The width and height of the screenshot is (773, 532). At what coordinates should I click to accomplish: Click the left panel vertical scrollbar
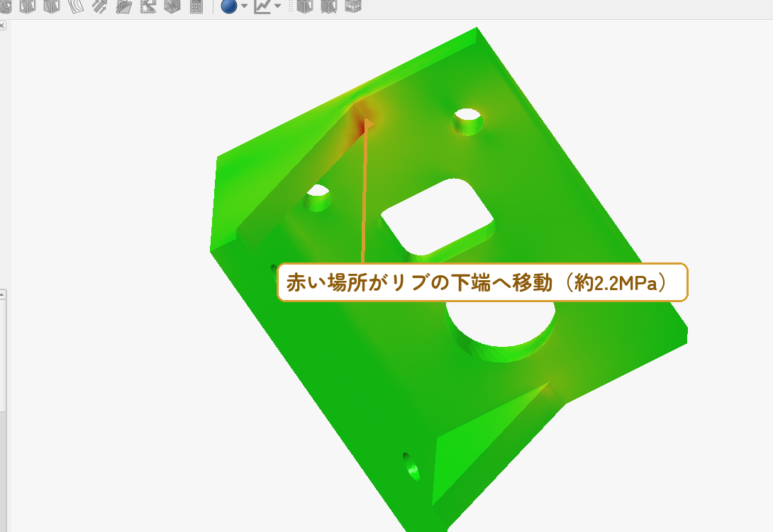pyautogui.click(x=2, y=355)
